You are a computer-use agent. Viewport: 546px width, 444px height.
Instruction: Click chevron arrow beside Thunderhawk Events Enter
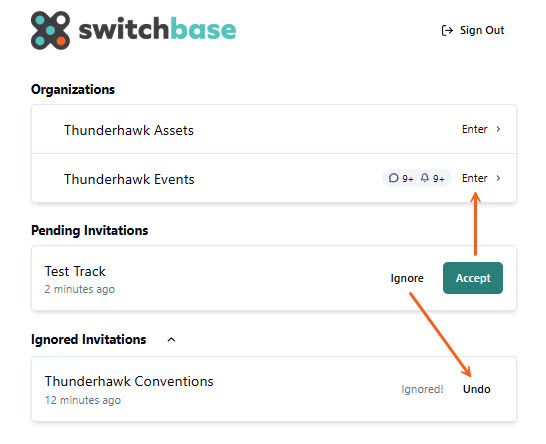[498, 178]
